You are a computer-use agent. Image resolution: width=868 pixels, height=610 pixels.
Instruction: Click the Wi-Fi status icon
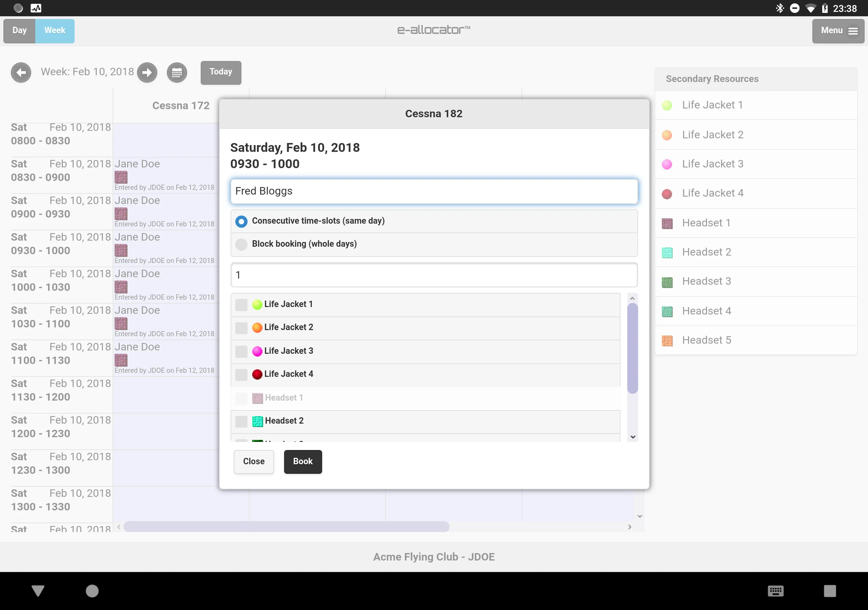coord(811,8)
